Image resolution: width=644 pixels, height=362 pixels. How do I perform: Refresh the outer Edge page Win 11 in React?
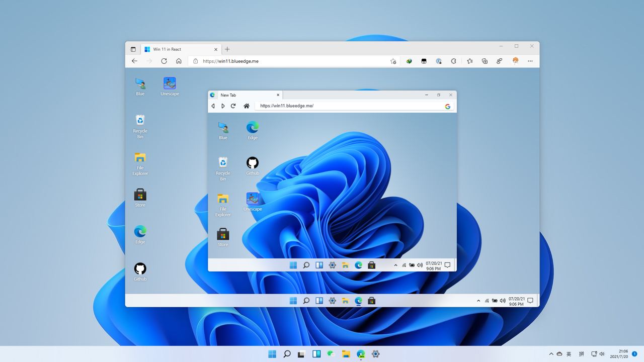pyautogui.click(x=164, y=61)
